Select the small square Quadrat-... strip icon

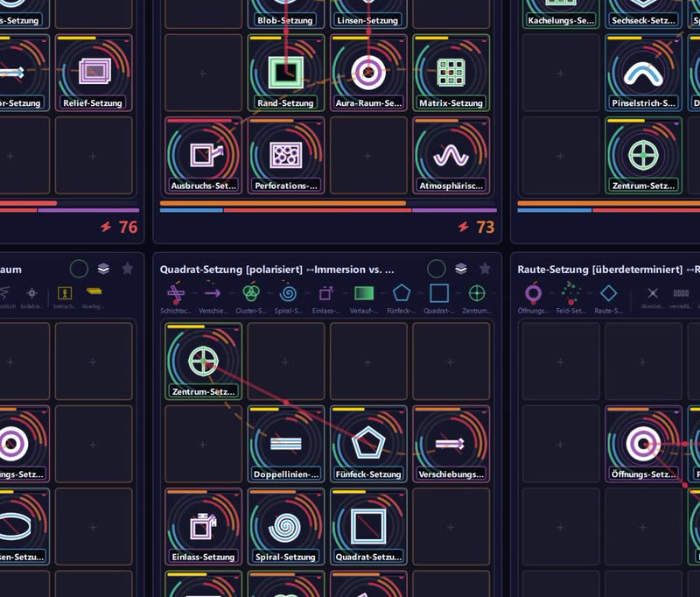[439, 293]
